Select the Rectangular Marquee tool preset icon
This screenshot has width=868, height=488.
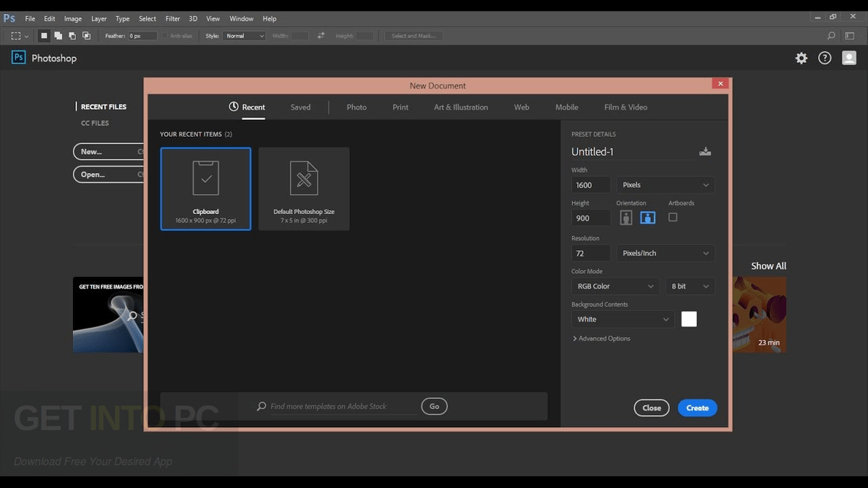(16, 35)
